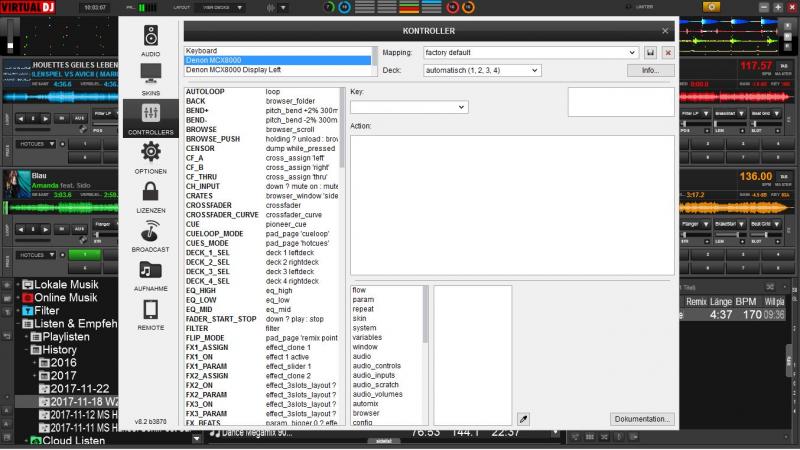Open the 2017 history folder
The image size is (800, 450).
point(58,376)
